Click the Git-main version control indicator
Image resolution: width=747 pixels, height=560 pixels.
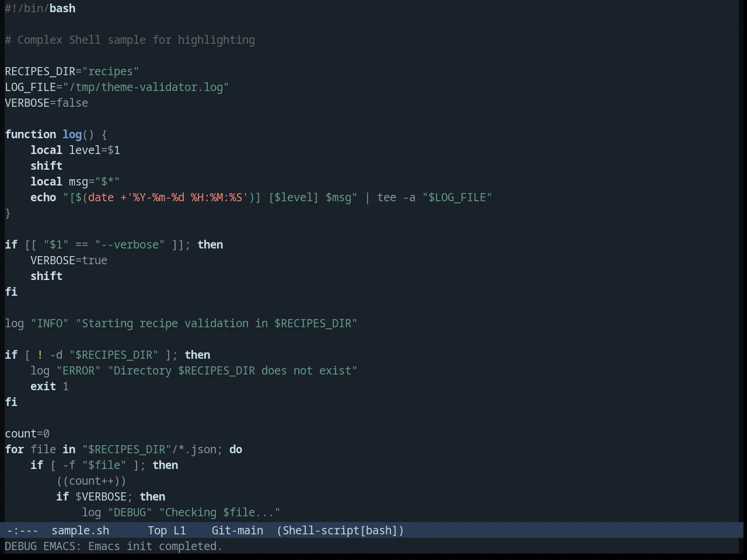[238, 530]
